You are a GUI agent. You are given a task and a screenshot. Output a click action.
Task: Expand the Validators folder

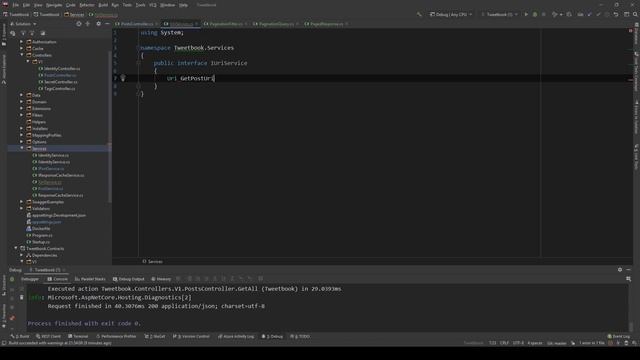coord(22,209)
